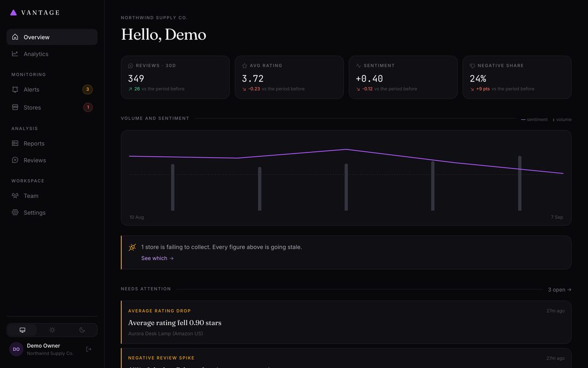Switch to dark theme mode
The image size is (588, 368).
pos(82,330)
